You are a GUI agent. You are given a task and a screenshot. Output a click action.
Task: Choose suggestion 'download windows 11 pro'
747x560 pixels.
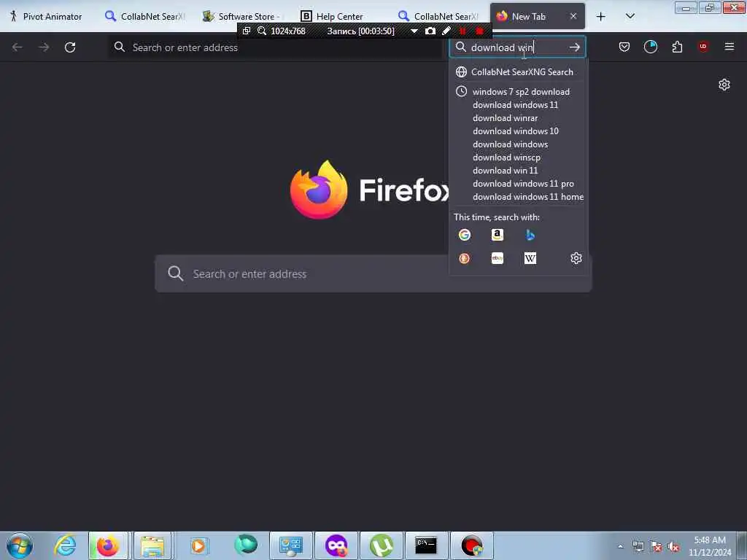coord(523,183)
